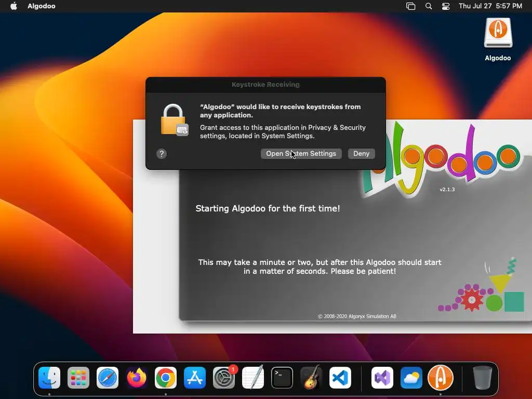Open Finder from the Dock

49,378
